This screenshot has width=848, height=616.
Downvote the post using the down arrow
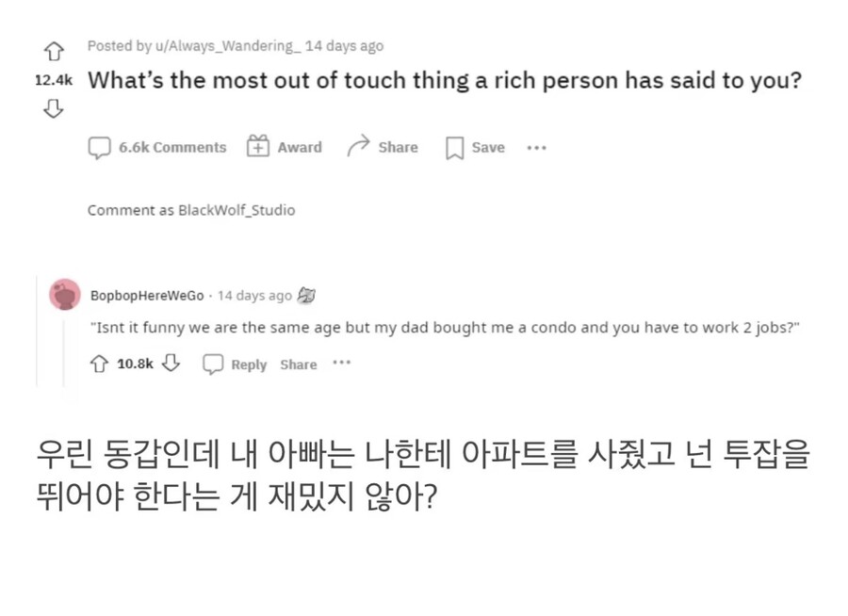54,109
